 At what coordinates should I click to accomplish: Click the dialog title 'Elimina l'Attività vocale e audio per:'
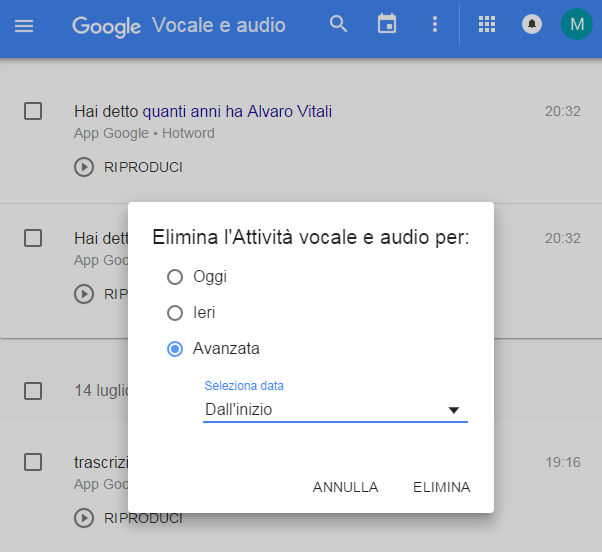pos(311,237)
